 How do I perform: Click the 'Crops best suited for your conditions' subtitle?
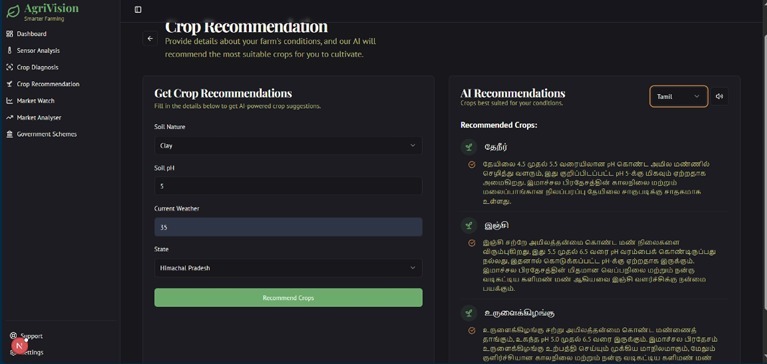pyautogui.click(x=512, y=103)
